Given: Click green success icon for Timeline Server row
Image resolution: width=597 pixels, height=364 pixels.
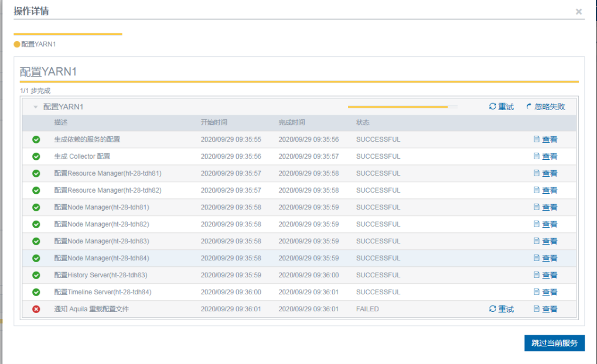Looking at the screenshot, I should [36, 292].
